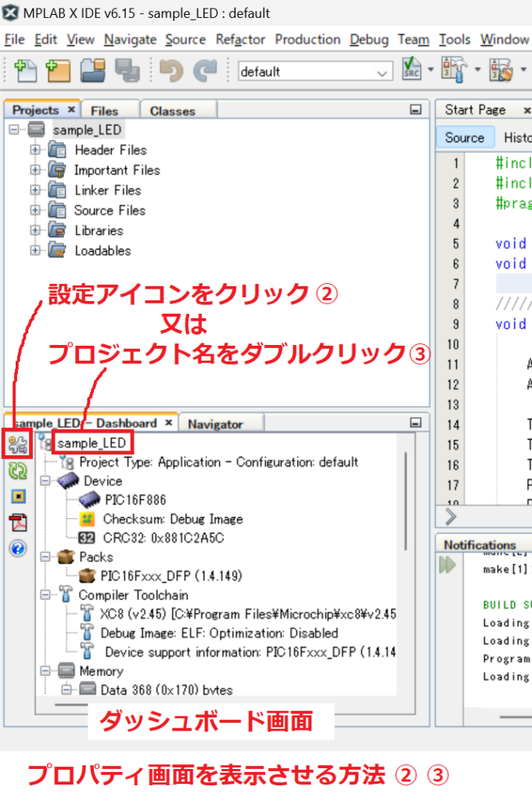Open the Debug menu

coord(369,39)
